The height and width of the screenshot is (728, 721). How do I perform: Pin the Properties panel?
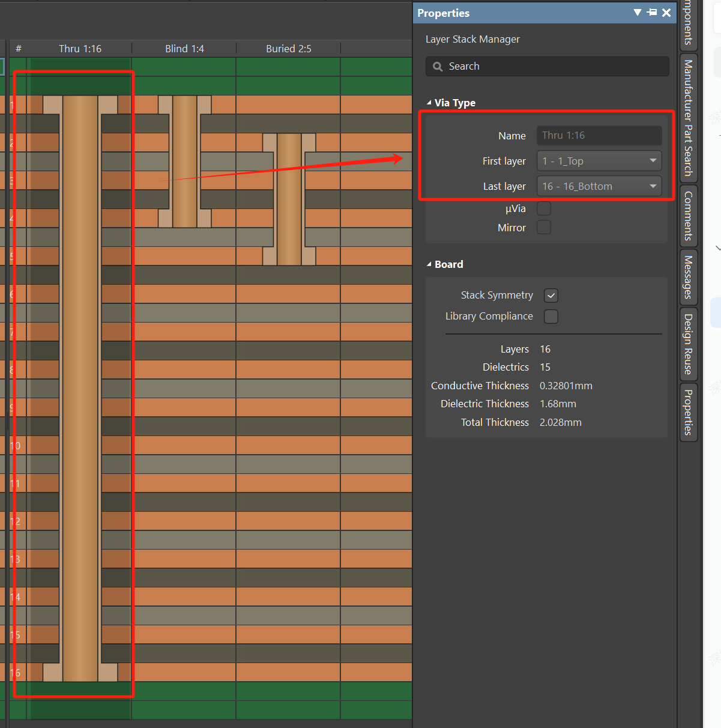tap(652, 13)
